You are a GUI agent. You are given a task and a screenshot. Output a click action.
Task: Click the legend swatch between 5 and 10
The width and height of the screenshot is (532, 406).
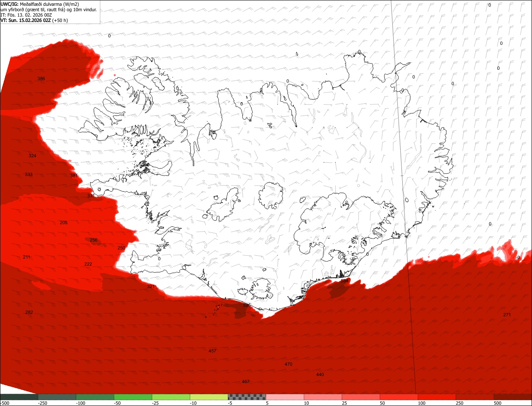click(285, 397)
